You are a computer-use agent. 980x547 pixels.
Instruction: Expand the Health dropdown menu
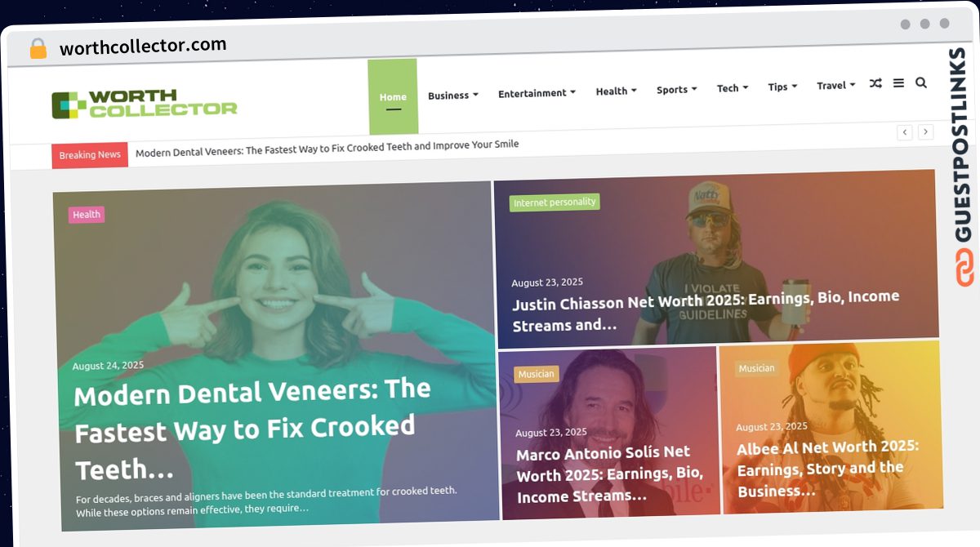[616, 91]
